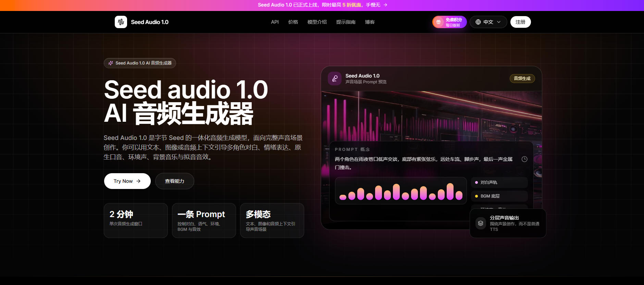Click the 查看能力 button
Screen dimensions: 644x285
(x=174, y=181)
